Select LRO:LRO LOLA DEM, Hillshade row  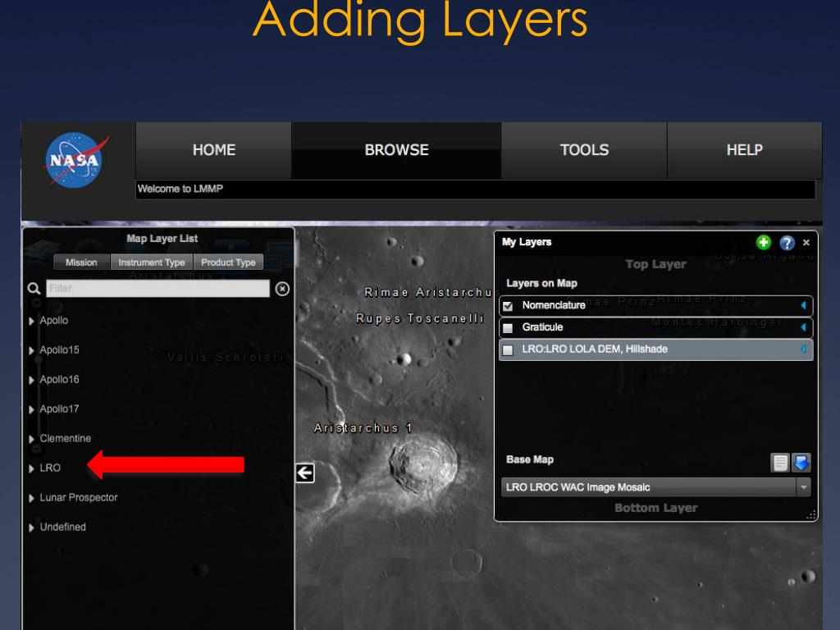point(655,349)
